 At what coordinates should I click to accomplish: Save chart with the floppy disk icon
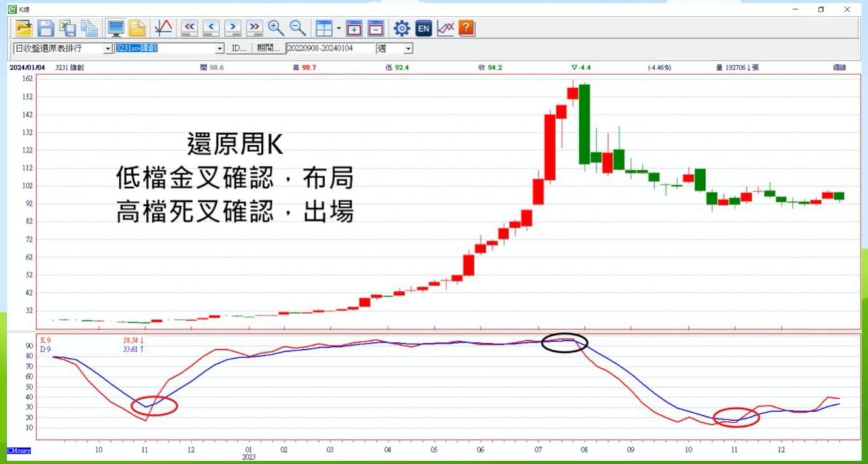46,28
